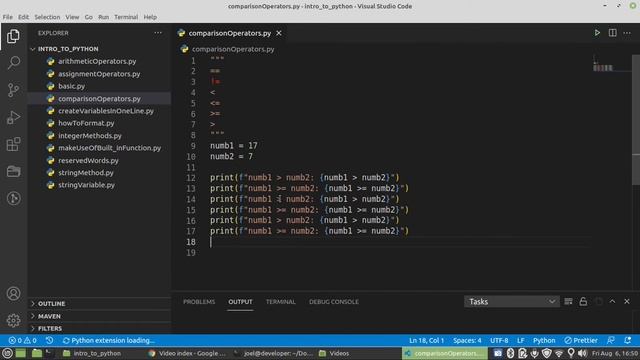Open stringVariable.py file
Viewport: 640px width, 360px height.
tap(86, 185)
